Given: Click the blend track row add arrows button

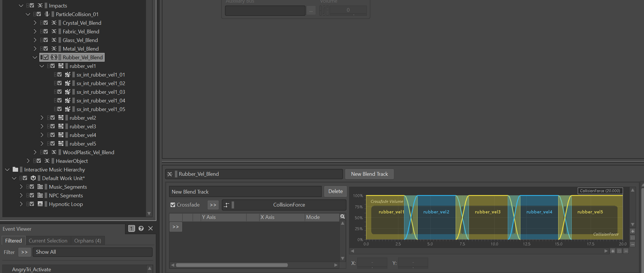Looking at the screenshot, I should [176, 227].
